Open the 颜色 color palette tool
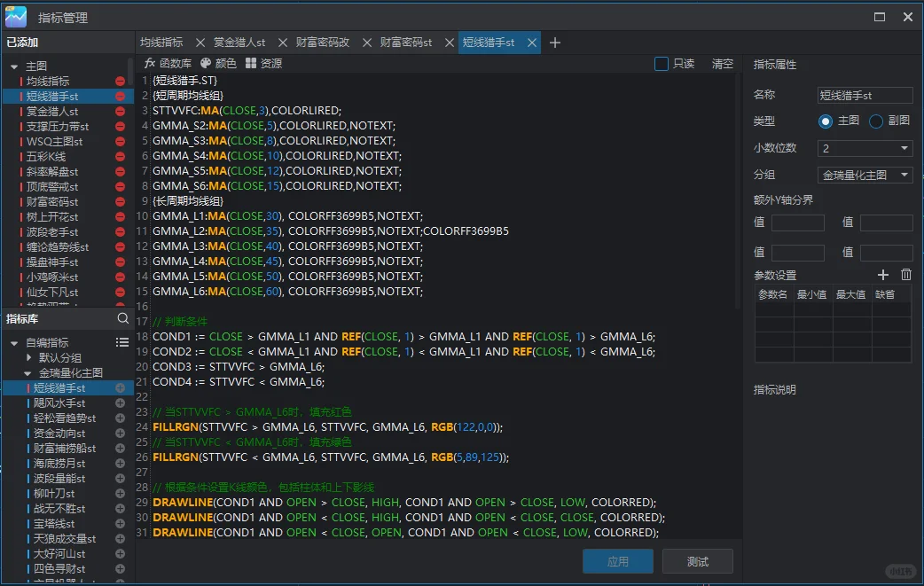This screenshot has height=586, width=924. click(x=218, y=64)
